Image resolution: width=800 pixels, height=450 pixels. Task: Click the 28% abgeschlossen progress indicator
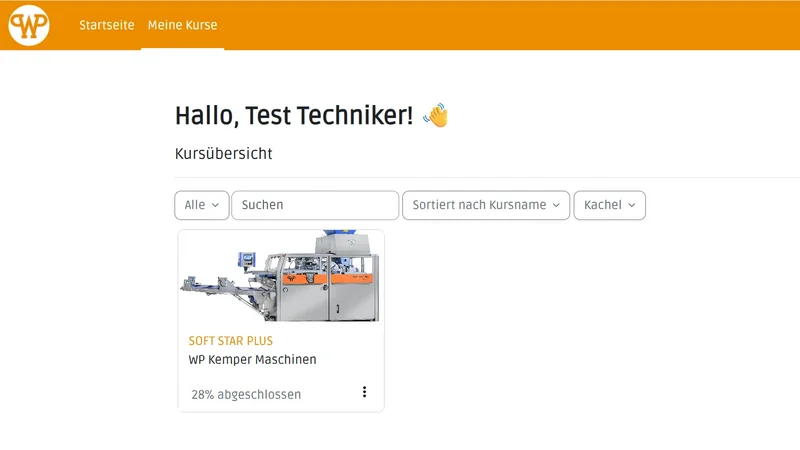pyautogui.click(x=246, y=394)
